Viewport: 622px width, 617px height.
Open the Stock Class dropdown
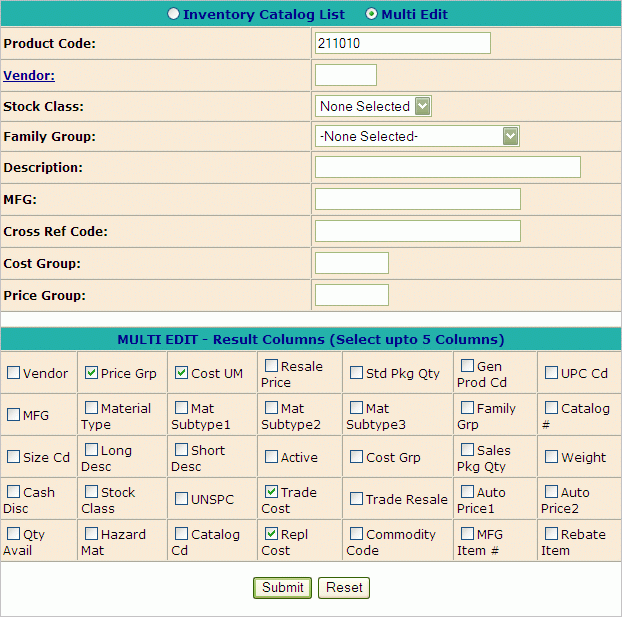click(x=373, y=106)
